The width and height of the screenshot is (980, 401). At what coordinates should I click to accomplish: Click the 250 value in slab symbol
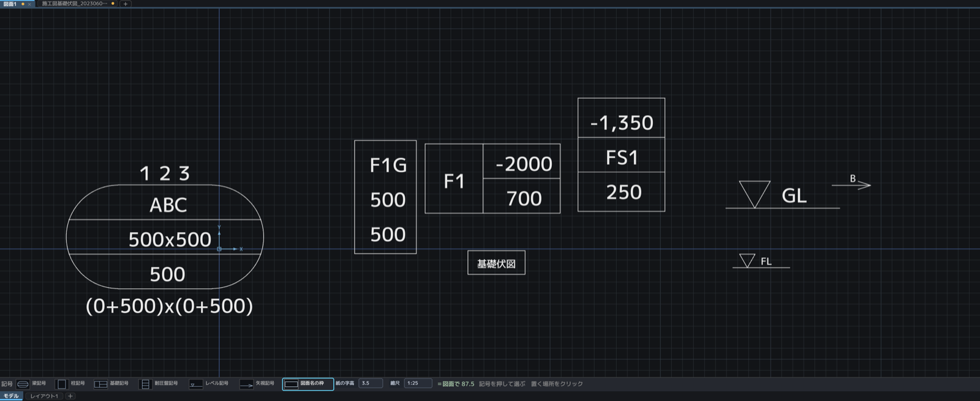[x=624, y=192]
